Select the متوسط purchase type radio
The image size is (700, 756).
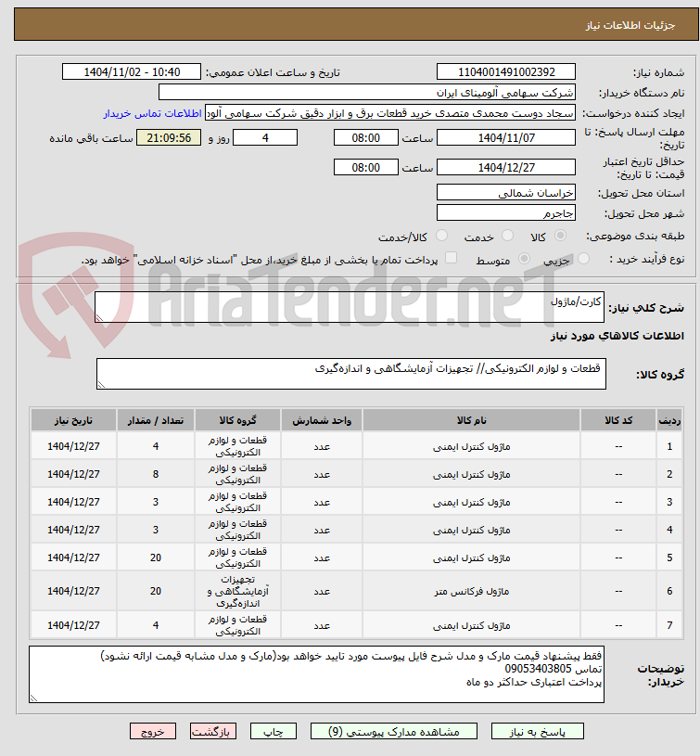click(x=524, y=259)
